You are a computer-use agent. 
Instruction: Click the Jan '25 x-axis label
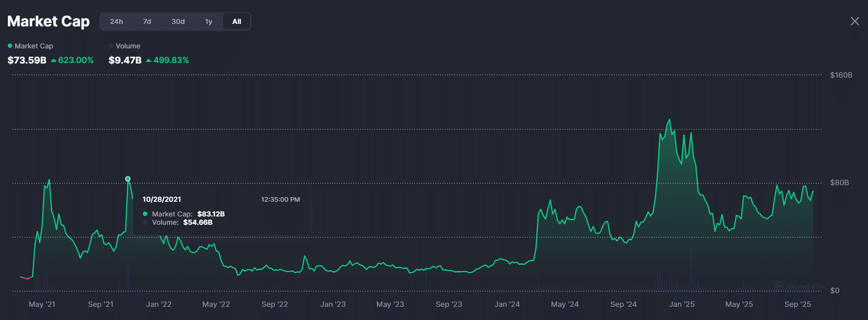(682, 304)
